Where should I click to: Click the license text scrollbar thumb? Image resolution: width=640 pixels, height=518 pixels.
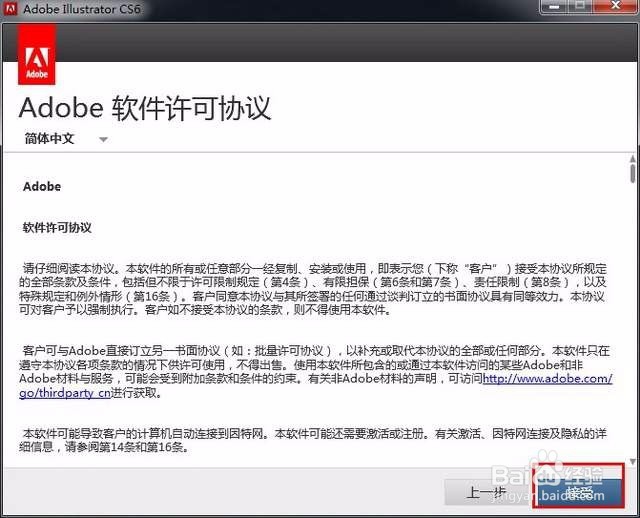point(633,173)
